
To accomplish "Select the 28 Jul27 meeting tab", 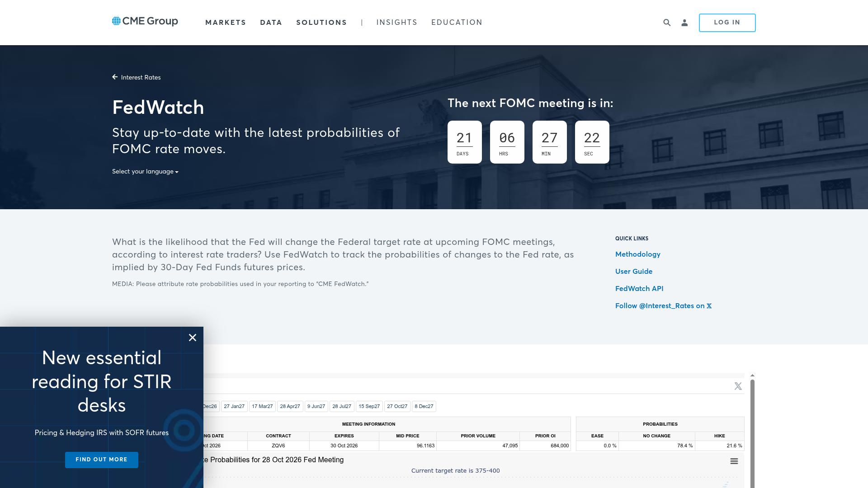I will pos(342,407).
